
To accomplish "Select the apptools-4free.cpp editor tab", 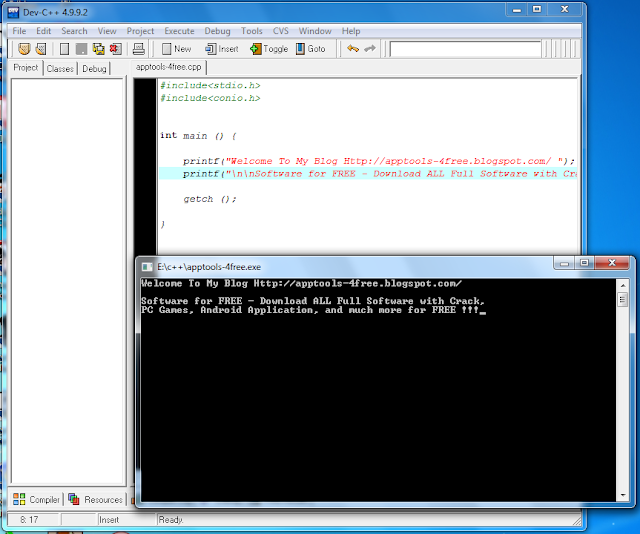I will tap(169, 67).
